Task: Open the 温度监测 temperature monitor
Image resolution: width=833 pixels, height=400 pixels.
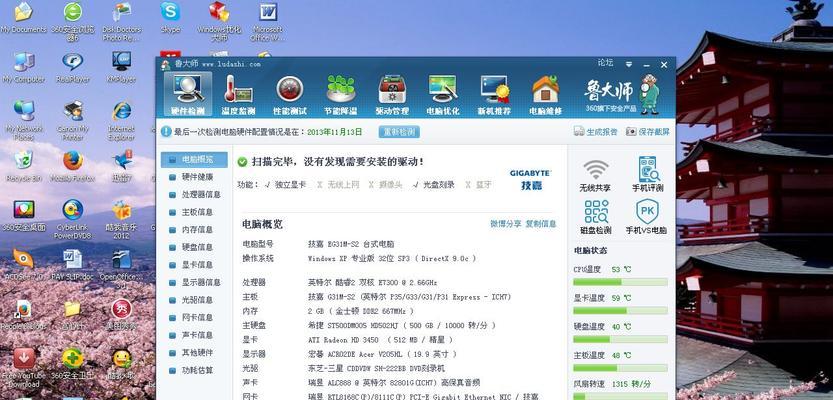Action: pyautogui.click(x=239, y=95)
